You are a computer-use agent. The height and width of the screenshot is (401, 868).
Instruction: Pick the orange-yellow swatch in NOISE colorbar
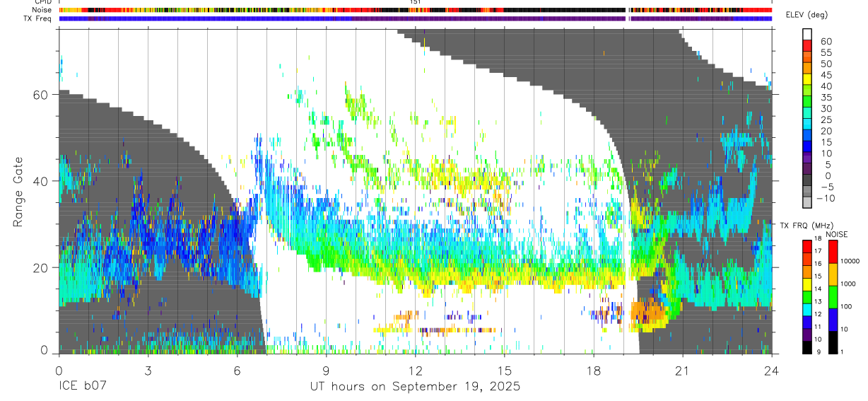pyautogui.click(x=833, y=274)
